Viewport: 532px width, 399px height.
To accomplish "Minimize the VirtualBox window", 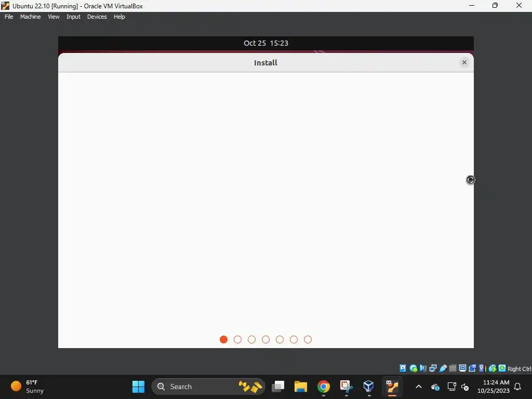I will click(x=472, y=5).
